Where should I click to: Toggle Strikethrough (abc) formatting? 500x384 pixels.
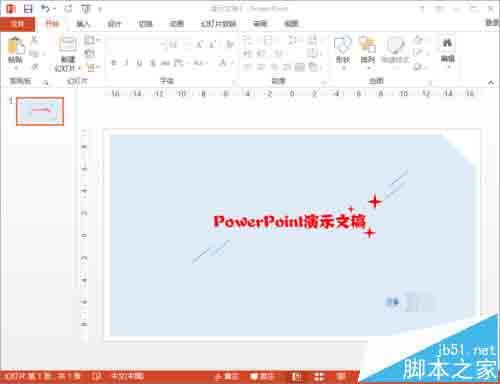[x=165, y=63]
